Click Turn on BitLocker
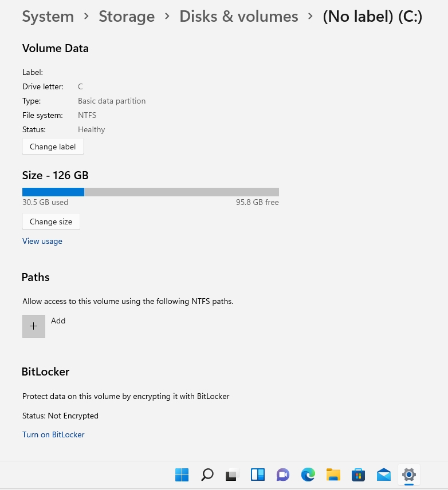This screenshot has height=490, width=448. [53, 434]
